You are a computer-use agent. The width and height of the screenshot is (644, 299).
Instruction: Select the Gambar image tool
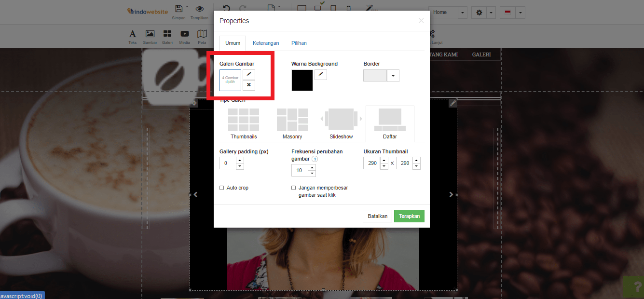[x=150, y=37]
